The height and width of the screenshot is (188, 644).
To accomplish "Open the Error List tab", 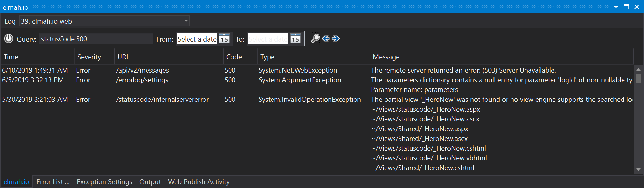I will click(53, 182).
